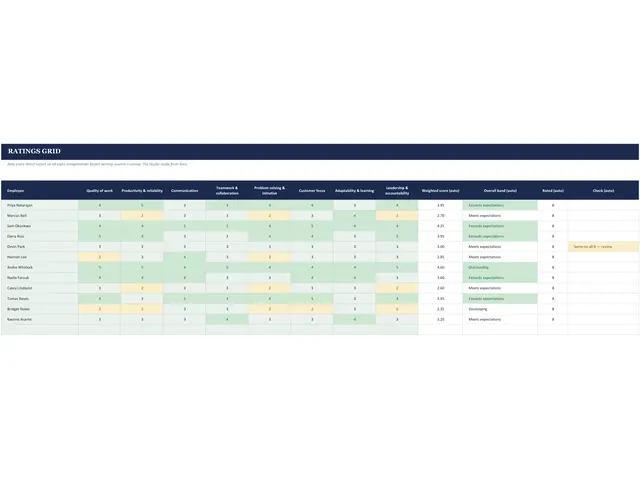Select the Check (auto) column header
This screenshot has width=640, height=480.
603,191
